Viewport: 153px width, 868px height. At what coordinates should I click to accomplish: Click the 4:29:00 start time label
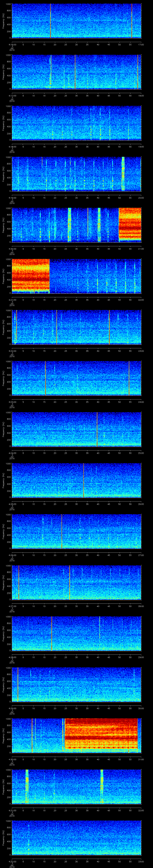click(12, 708)
